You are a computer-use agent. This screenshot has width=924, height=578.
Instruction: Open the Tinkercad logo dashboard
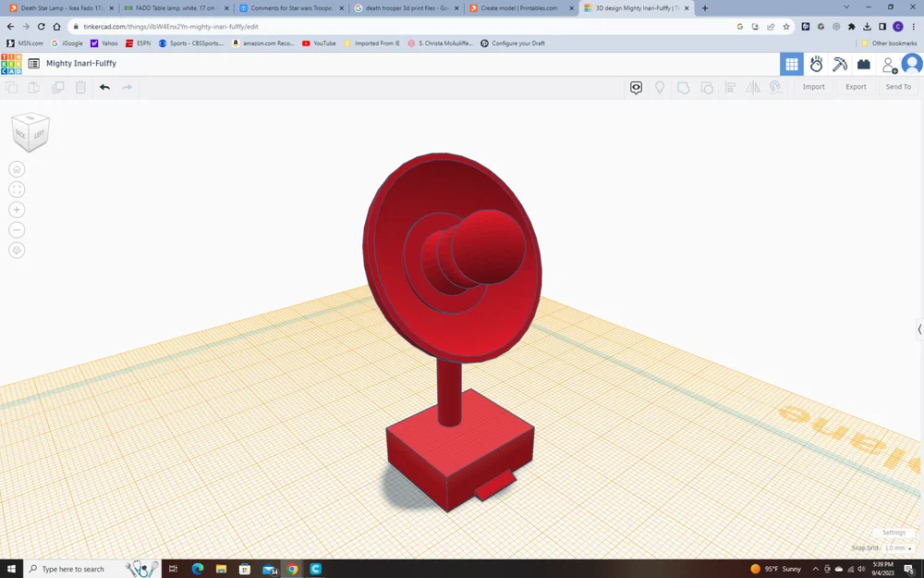tap(11, 64)
